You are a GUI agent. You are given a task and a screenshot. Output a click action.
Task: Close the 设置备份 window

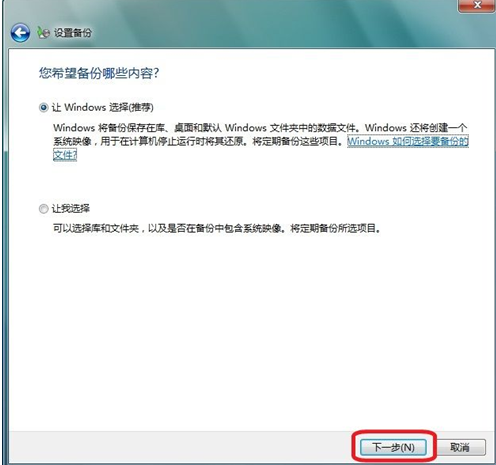(x=477, y=5)
